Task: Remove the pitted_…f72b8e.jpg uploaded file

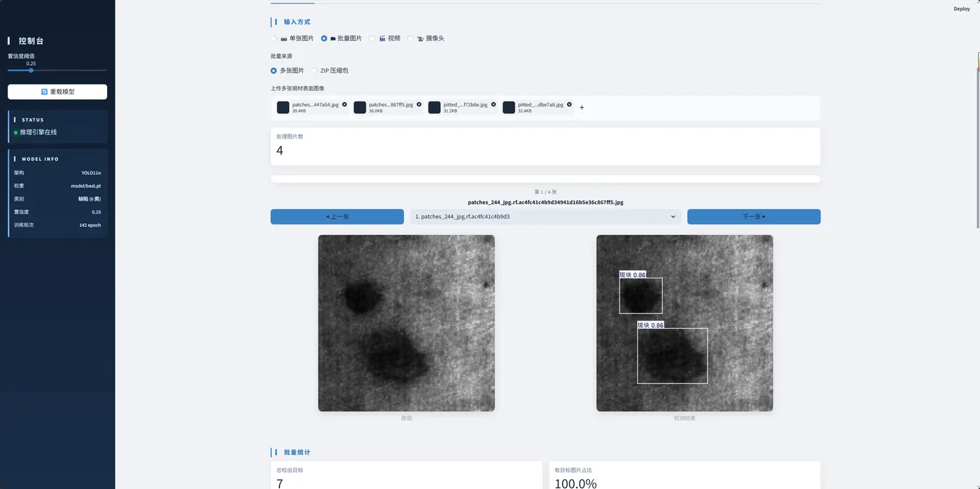Action: pos(493,104)
